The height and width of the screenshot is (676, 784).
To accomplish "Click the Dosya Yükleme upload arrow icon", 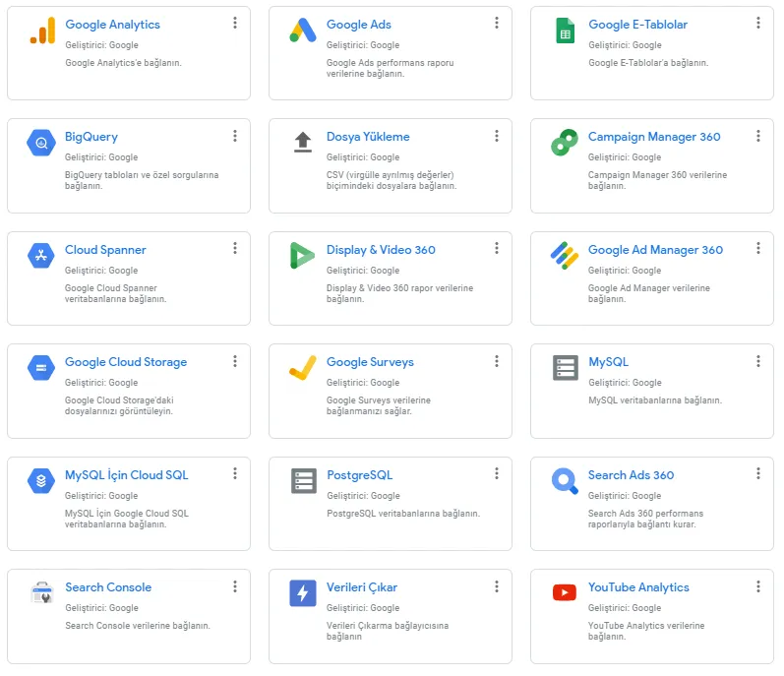I will [x=303, y=142].
